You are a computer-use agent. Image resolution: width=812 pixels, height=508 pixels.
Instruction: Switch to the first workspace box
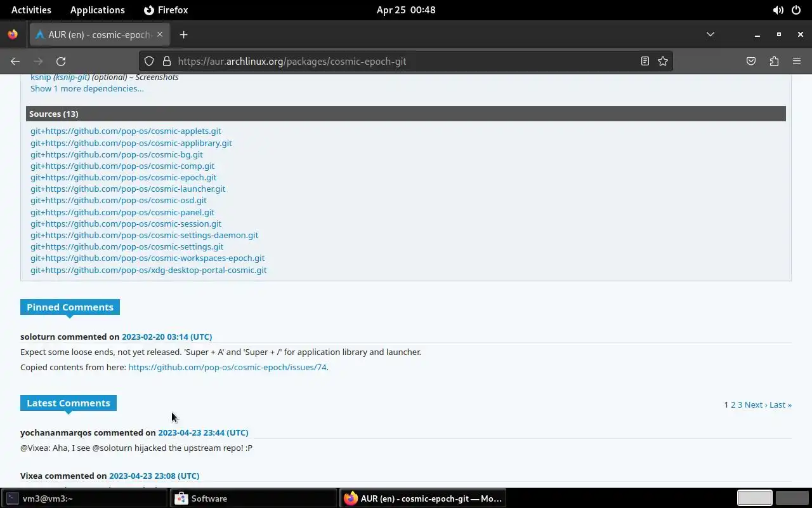click(754, 498)
